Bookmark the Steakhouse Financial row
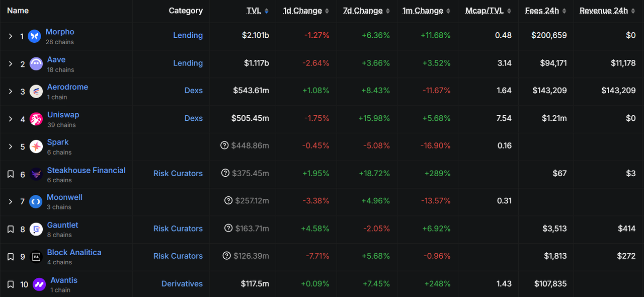The image size is (644, 297). [x=11, y=174]
